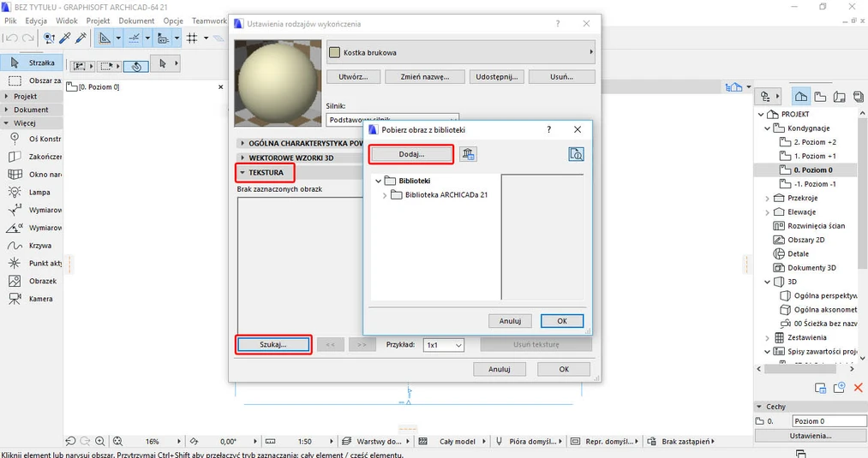Image resolution: width=868 pixels, height=458 pixels.
Task: Open the Kostka brukowa material dropdown
Action: click(x=461, y=52)
